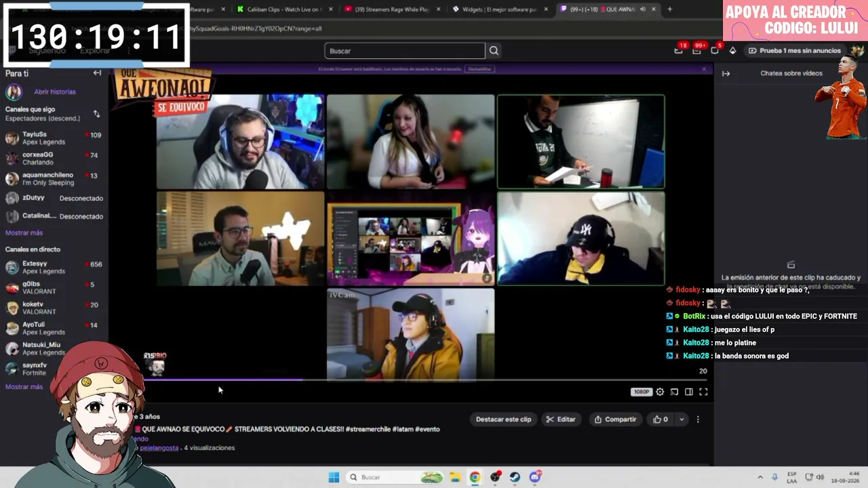Click Prueba 1 mes sin anuncios
This screenshot has height=488, width=868.
point(794,51)
